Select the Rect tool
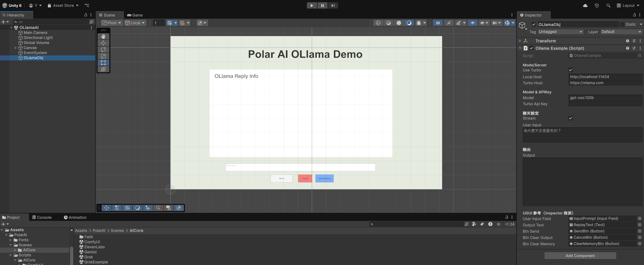 coord(103,63)
